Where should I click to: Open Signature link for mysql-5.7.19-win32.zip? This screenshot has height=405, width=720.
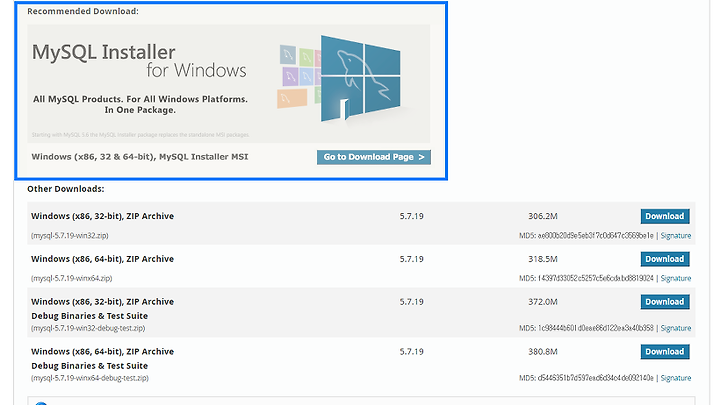coord(675,236)
